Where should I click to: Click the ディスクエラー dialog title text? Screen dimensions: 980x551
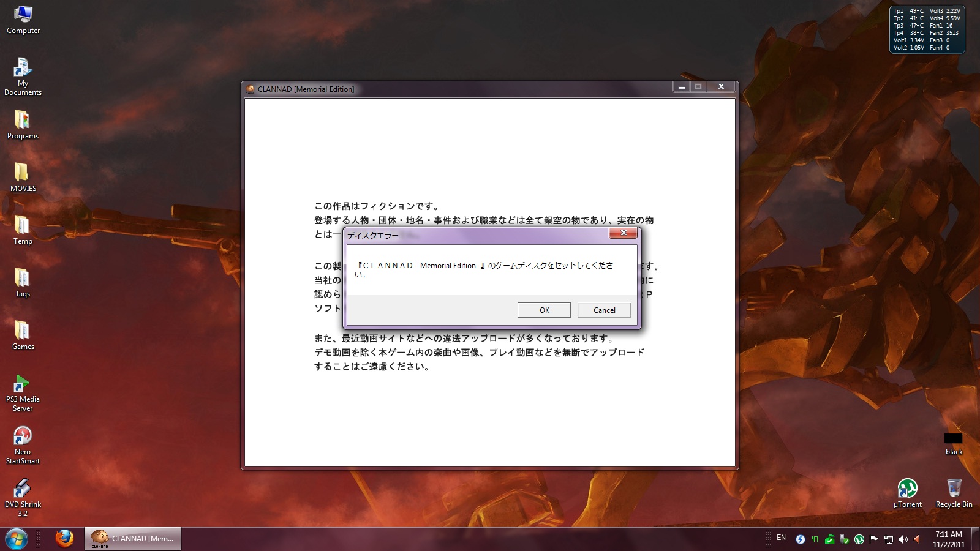(x=372, y=235)
